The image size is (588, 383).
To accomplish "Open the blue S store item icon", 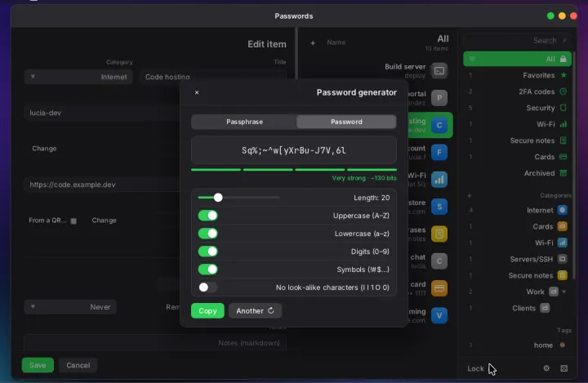I will [439, 207].
